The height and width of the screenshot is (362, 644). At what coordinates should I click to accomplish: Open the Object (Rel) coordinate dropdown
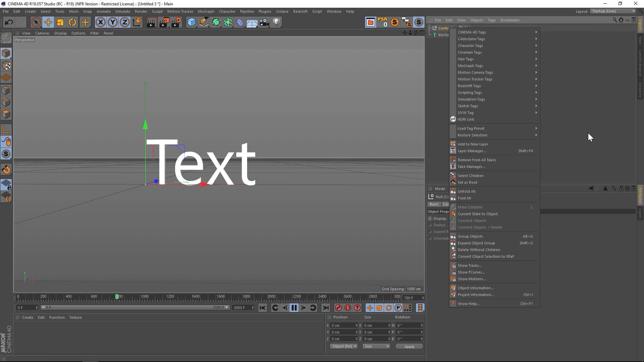[344, 346]
